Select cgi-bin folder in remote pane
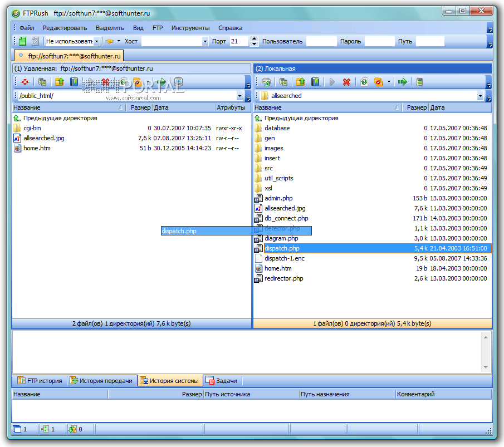The image size is (504, 447). pos(32,128)
